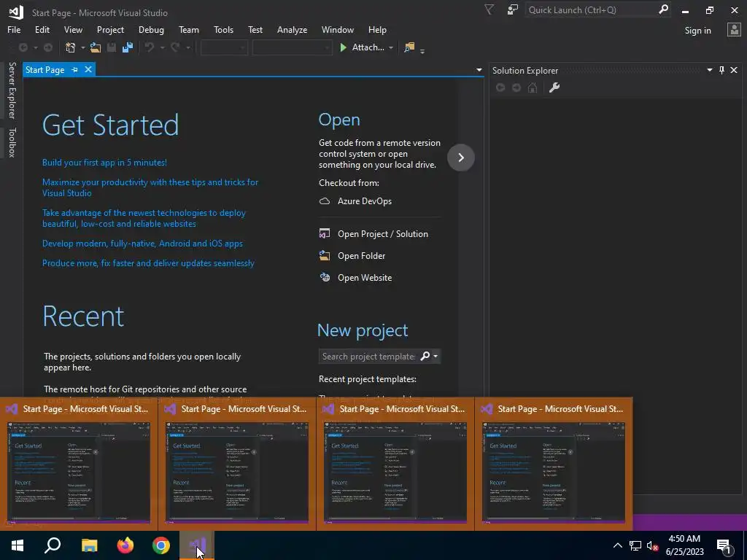The image size is (747, 560).
Task: Open the toolbar options overflow arrow
Action: tap(422, 50)
